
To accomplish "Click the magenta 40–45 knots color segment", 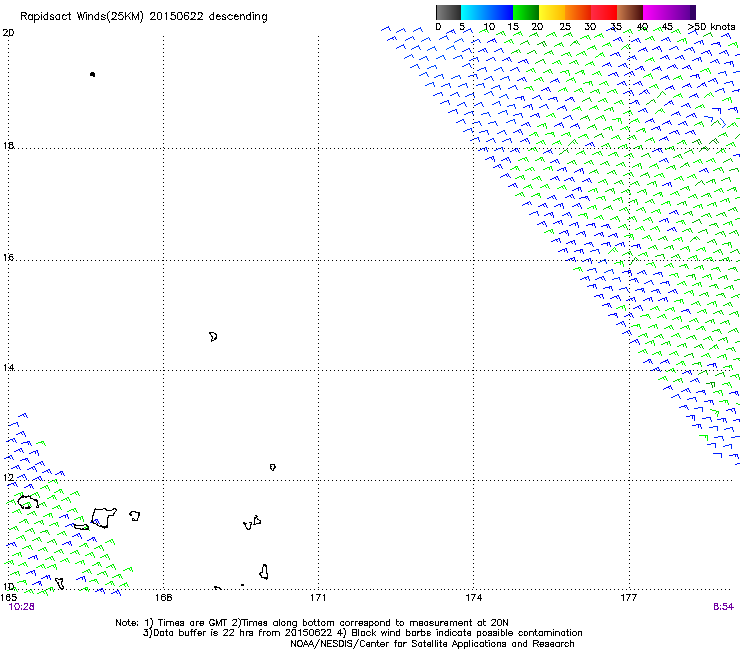I will click(x=656, y=12).
